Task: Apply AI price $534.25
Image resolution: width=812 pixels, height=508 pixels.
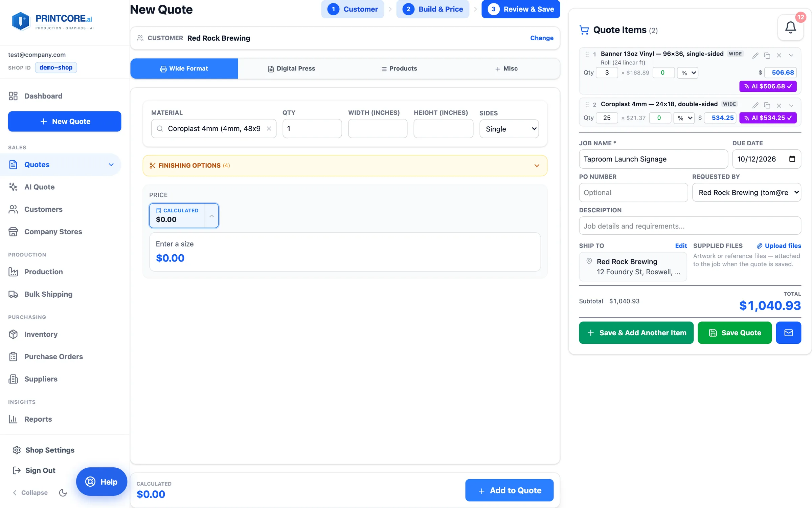Action: pyautogui.click(x=768, y=118)
